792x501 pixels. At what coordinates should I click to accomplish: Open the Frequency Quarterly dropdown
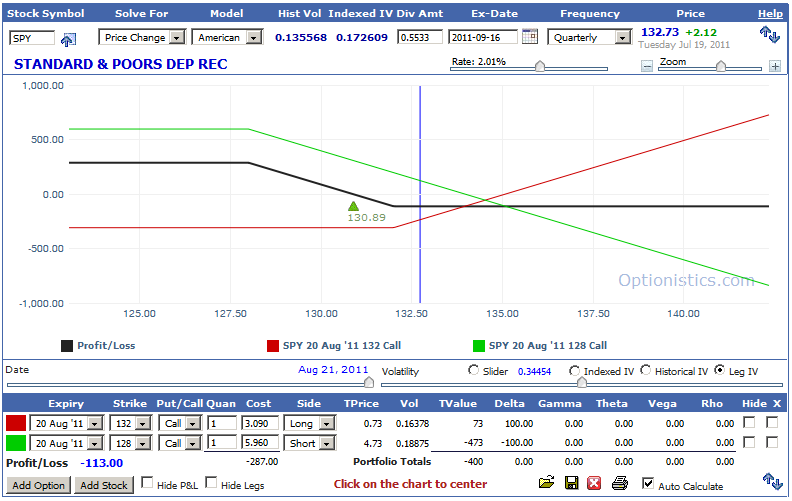[x=589, y=37]
